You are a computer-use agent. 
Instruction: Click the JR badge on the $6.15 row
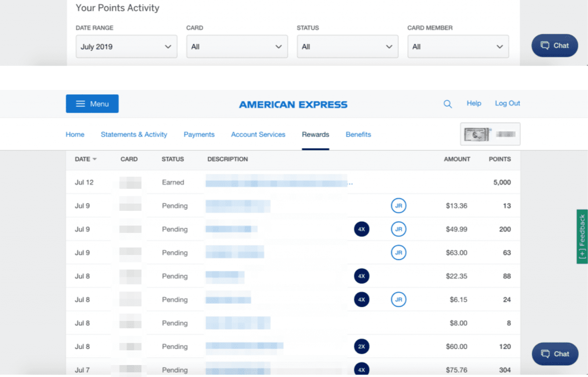point(398,299)
